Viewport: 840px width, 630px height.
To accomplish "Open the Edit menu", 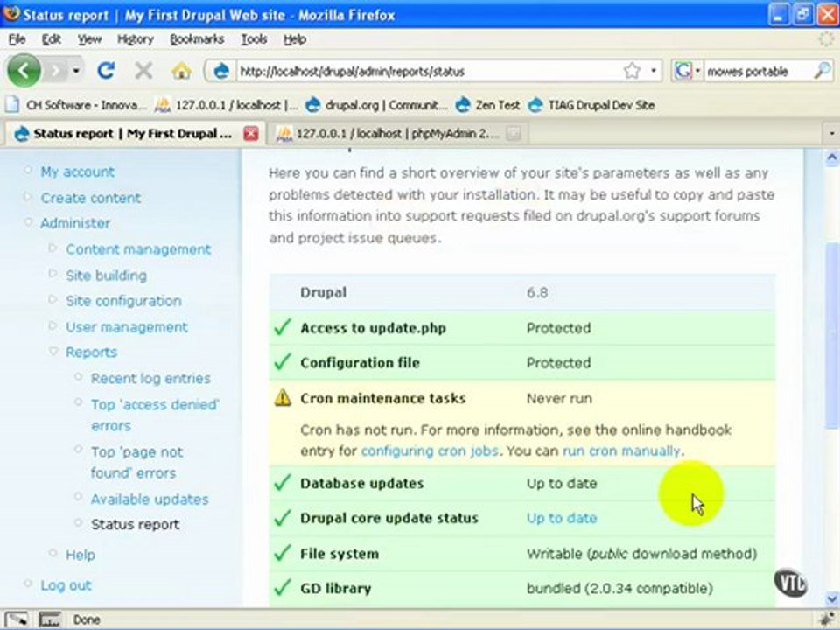I will click(52, 39).
